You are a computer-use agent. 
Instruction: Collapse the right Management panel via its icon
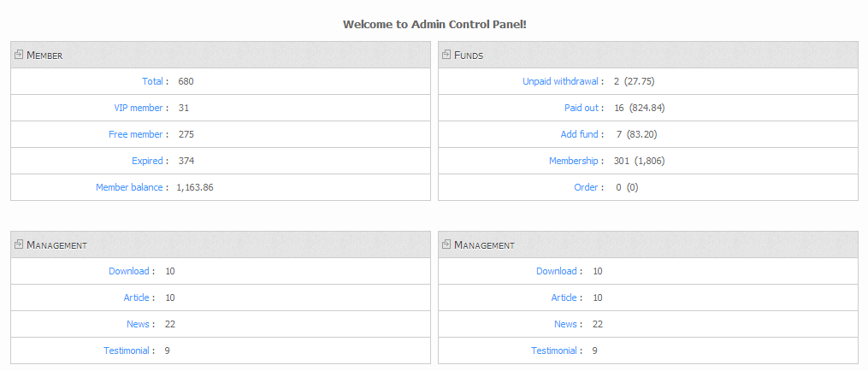pos(446,244)
